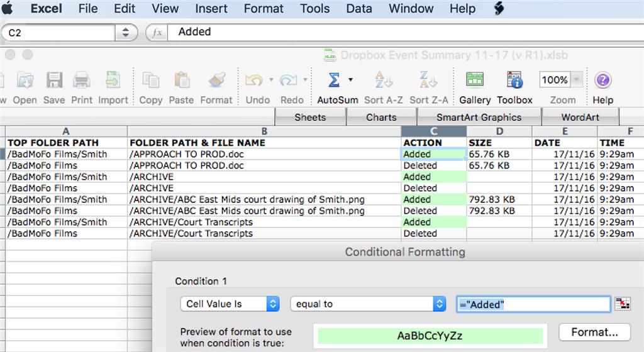644x352 pixels.
Task: Switch to the SmartArt Graphics tab
Action: click(x=479, y=118)
